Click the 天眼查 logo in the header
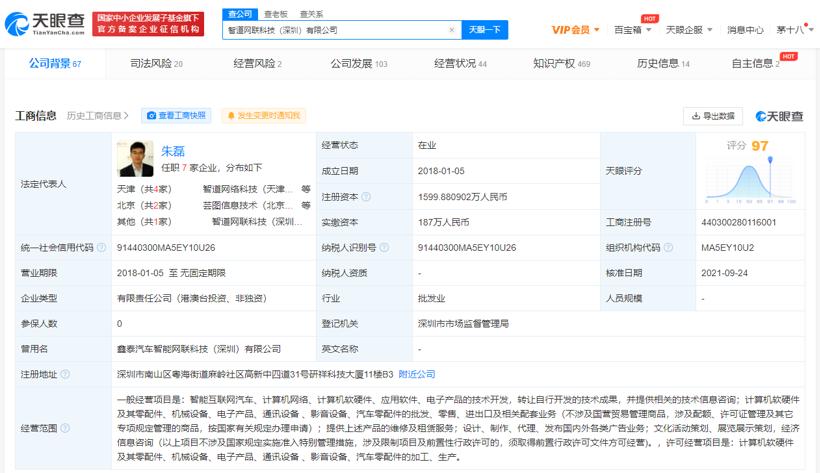Viewport: 820px width, 473px height. click(46, 23)
